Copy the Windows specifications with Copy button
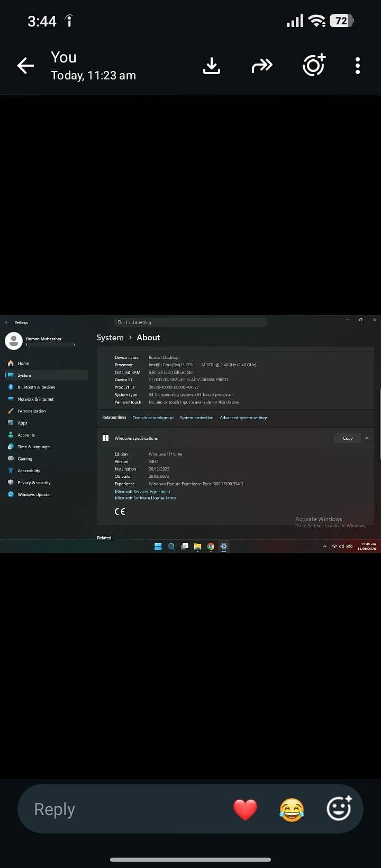 pos(348,438)
